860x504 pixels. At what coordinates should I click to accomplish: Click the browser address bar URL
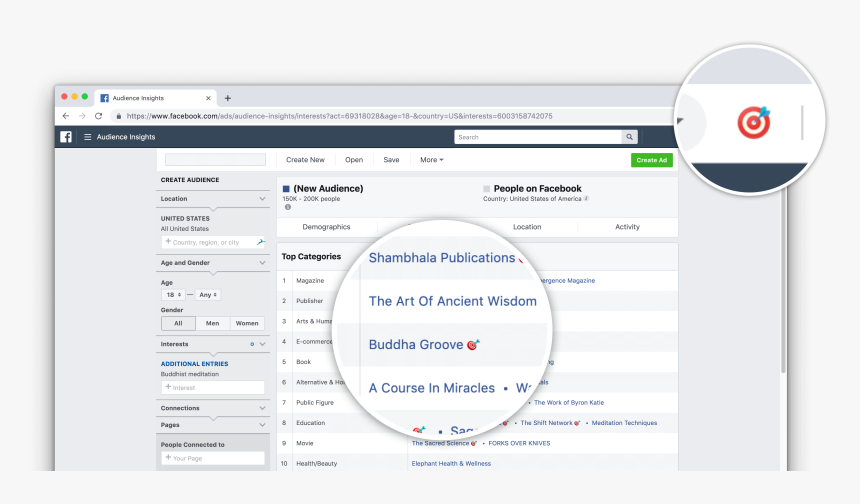coord(340,116)
